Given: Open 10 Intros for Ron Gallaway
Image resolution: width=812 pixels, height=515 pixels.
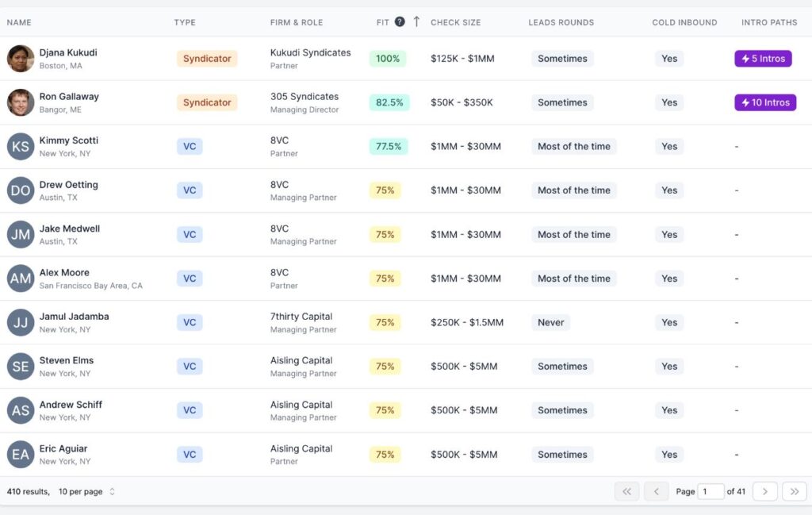Looking at the screenshot, I should [765, 102].
